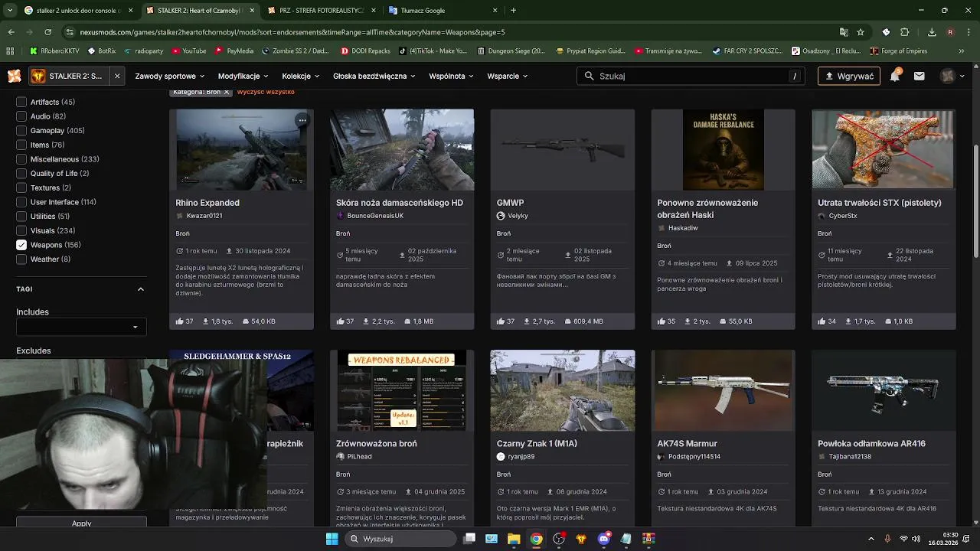Open the translate page icon in address bar
Screen dimensions: 980x551
[844, 32]
